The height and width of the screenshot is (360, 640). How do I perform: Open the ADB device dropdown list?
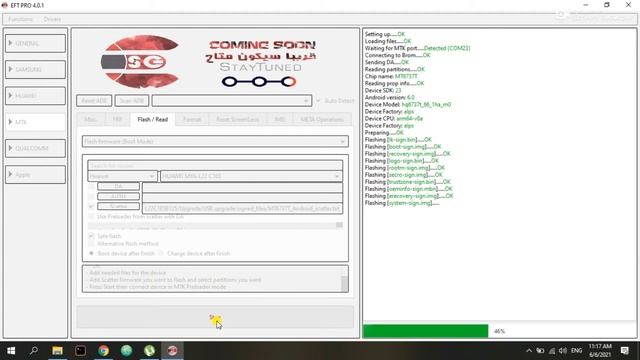coord(232,100)
